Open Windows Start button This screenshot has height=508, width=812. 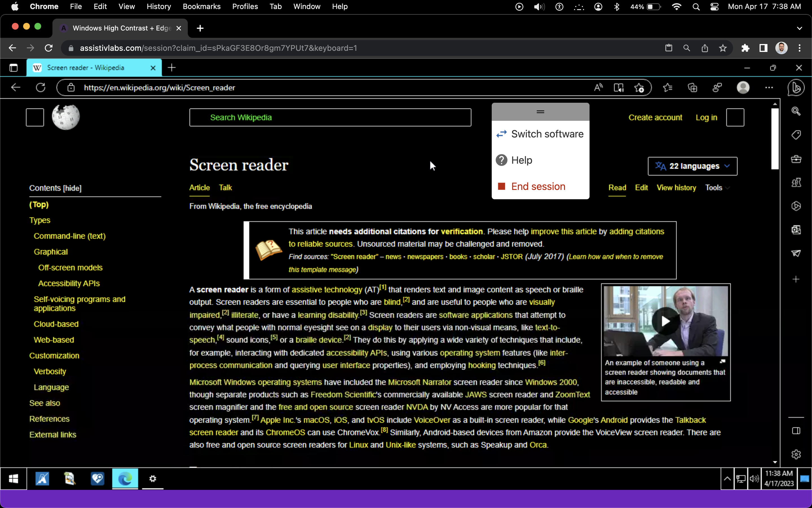click(x=14, y=479)
